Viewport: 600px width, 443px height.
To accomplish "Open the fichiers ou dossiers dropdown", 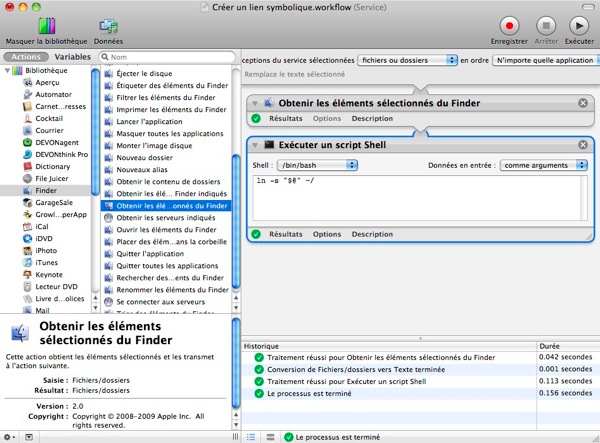I will [x=408, y=60].
